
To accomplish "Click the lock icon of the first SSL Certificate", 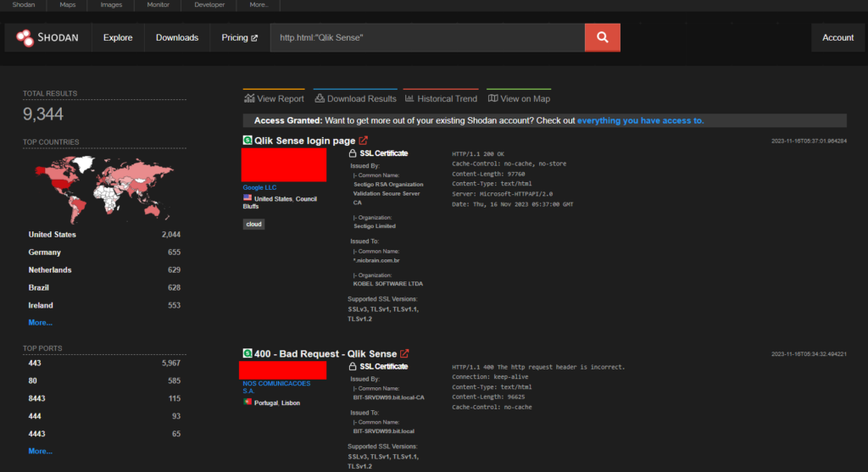I will [353, 153].
